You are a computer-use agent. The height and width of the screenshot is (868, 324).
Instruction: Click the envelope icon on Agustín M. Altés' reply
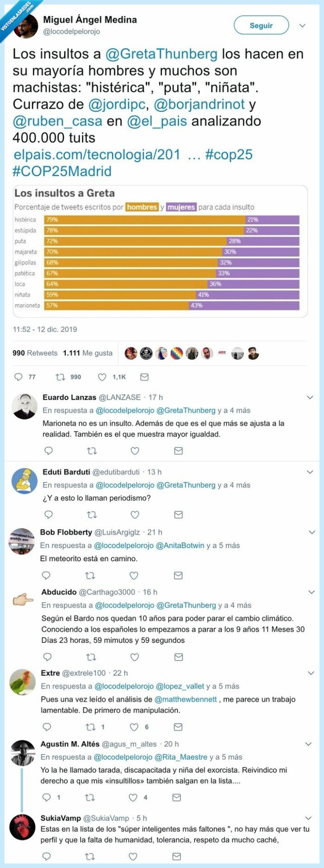176,797
